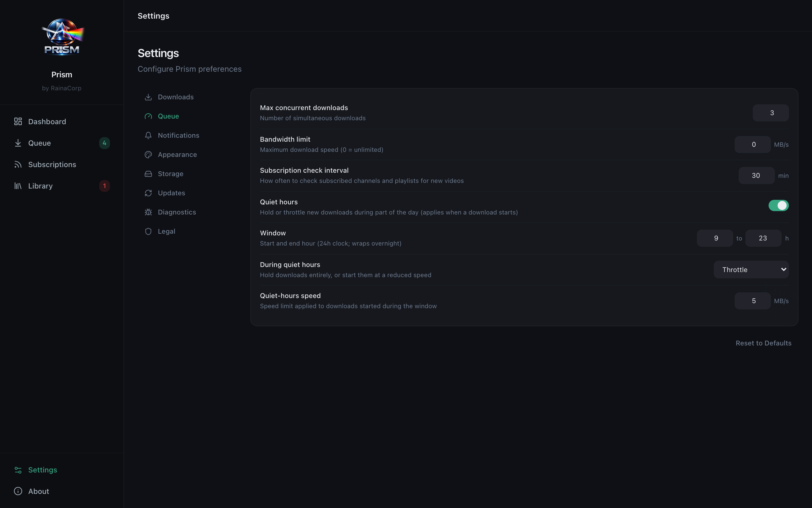Click 'Start and end hour' description text
This screenshot has width=812, height=508.
(x=330, y=243)
